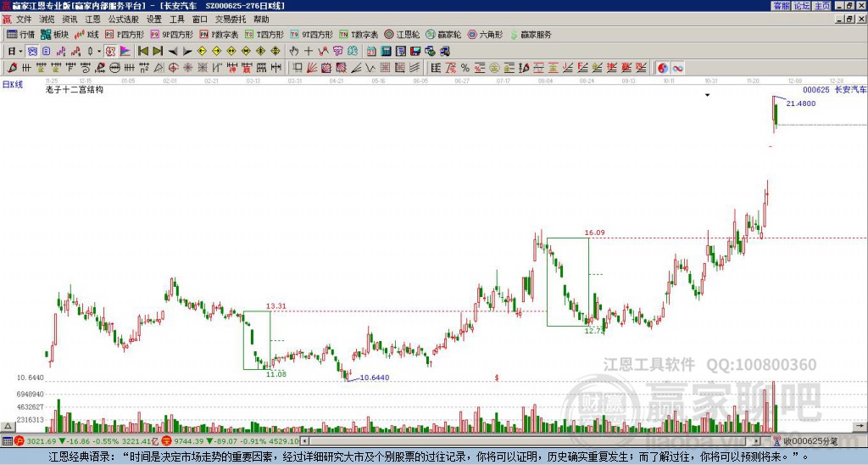
Task: Expand the candlestick style dropdown arrow
Action: [99, 52]
